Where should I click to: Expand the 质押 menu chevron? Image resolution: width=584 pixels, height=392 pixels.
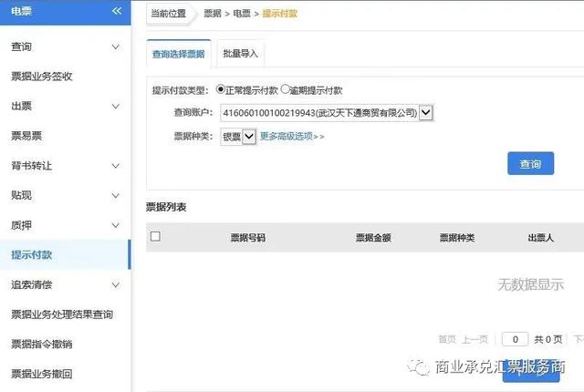pos(116,225)
